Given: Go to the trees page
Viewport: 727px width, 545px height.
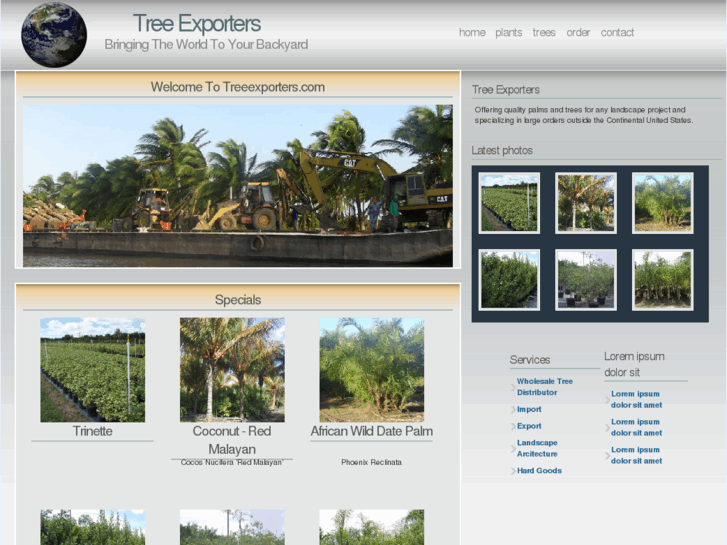Looking at the screenshot, I should pos(544,32).
